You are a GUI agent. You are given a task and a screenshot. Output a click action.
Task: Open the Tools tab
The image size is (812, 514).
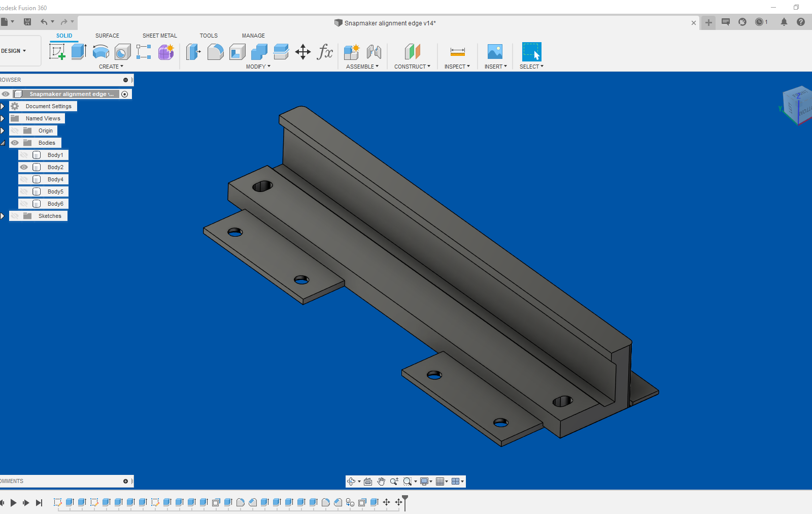(209, 36)
